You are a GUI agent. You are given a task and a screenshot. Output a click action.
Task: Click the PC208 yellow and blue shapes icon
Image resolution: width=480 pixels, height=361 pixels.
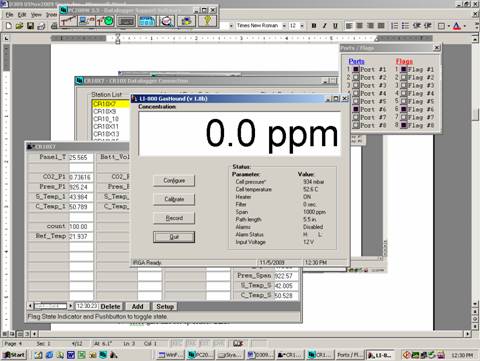coord(186,21)
